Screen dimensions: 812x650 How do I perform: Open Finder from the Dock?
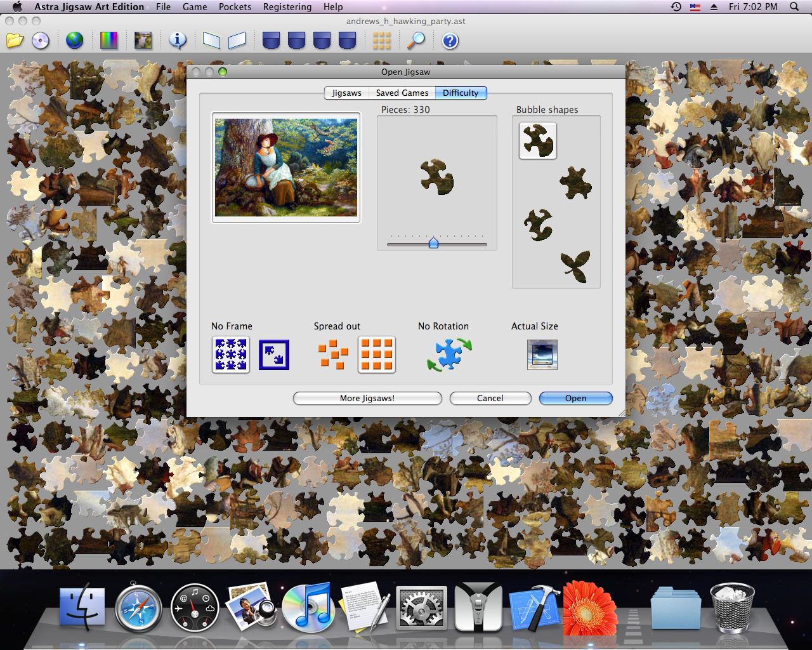[82, 607]
